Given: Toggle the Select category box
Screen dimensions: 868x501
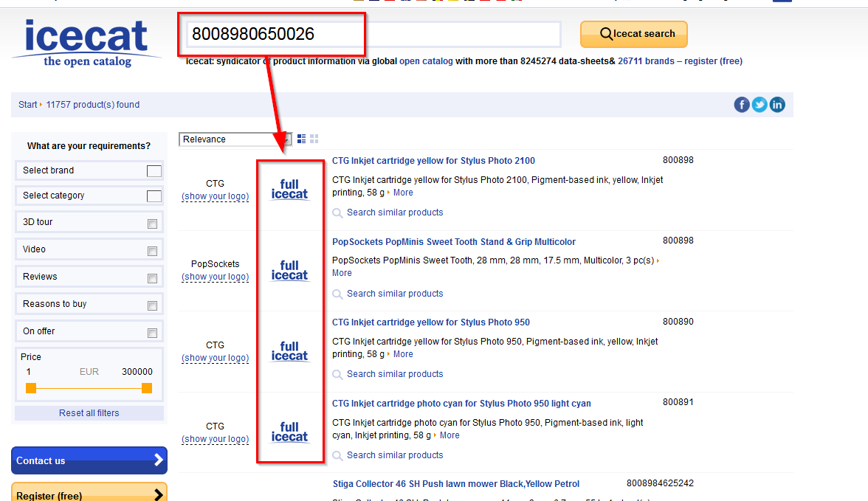Looking at the screenshot, I should (x=154, y=196).
